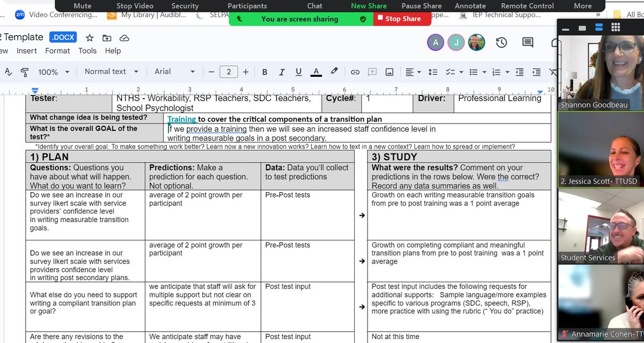Click the move-to-folder icon beside the title
The width and height of the screenshot is (644, 343).
(x=107, y=38)
